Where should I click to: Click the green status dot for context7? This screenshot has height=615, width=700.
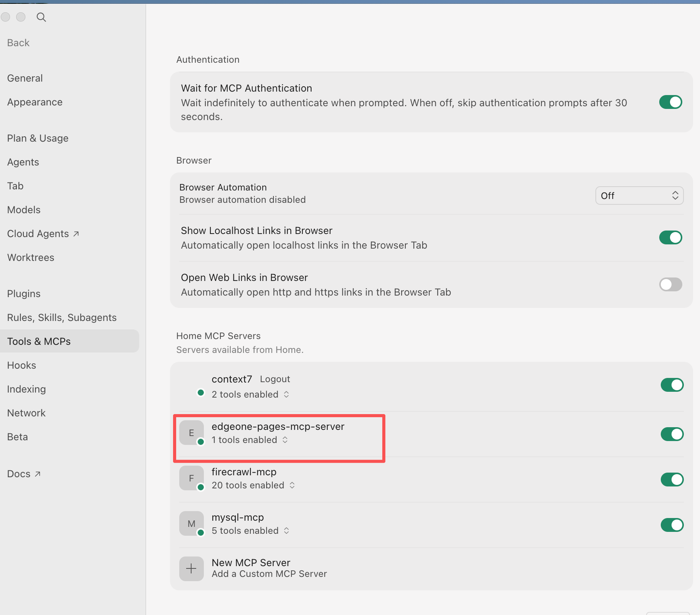(200, 393)
